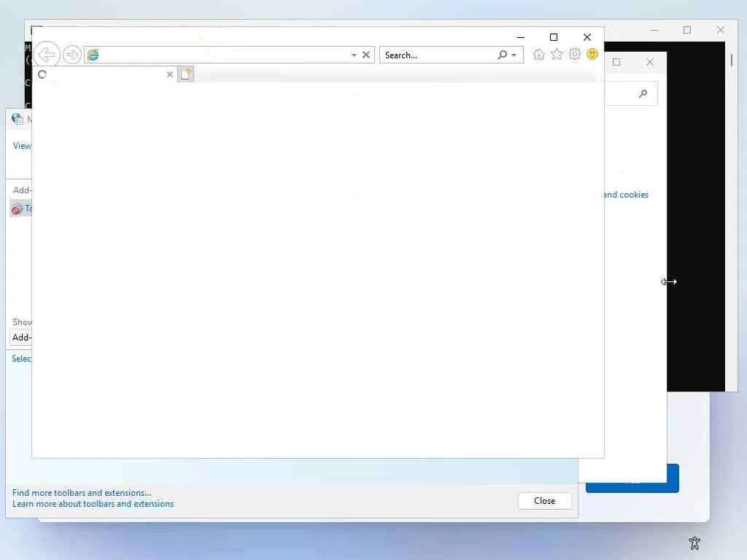
Task: Open the Home icon in IE toolbar
Action: click(x=539, y=54)
